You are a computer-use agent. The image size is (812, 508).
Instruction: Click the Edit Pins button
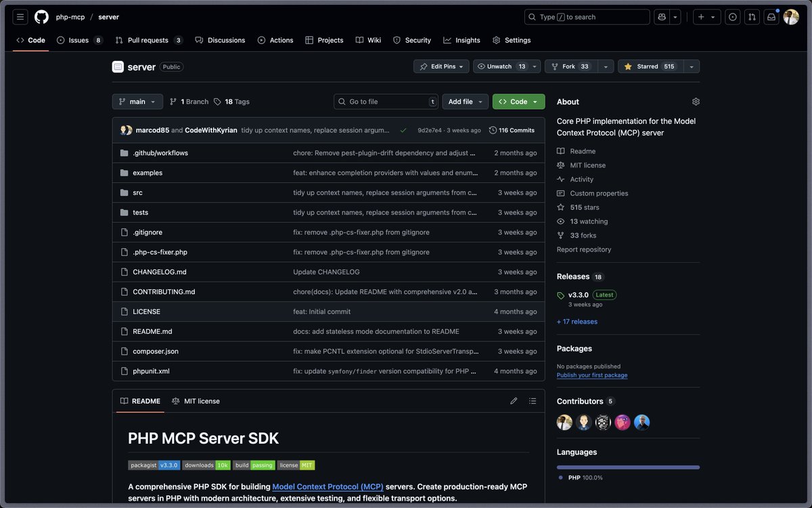pyautogui.click(x=441, y=66)
